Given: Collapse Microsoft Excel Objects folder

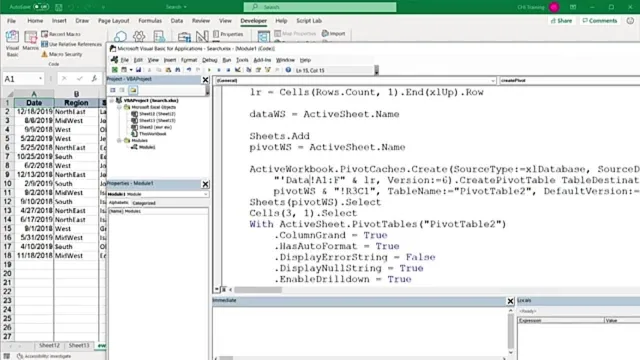Looking at the screenshot, I should [x=119, y=107].
